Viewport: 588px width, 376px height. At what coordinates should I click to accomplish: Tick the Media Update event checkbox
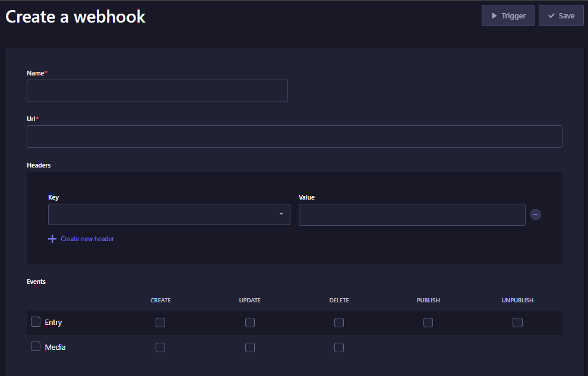[250, 347]
